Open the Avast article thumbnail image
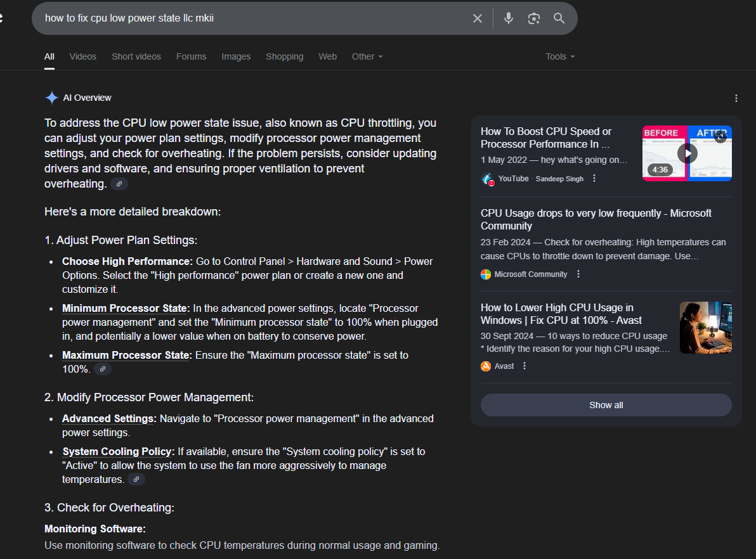This screenshot has height=559, width=756. (x=706, y=328)
